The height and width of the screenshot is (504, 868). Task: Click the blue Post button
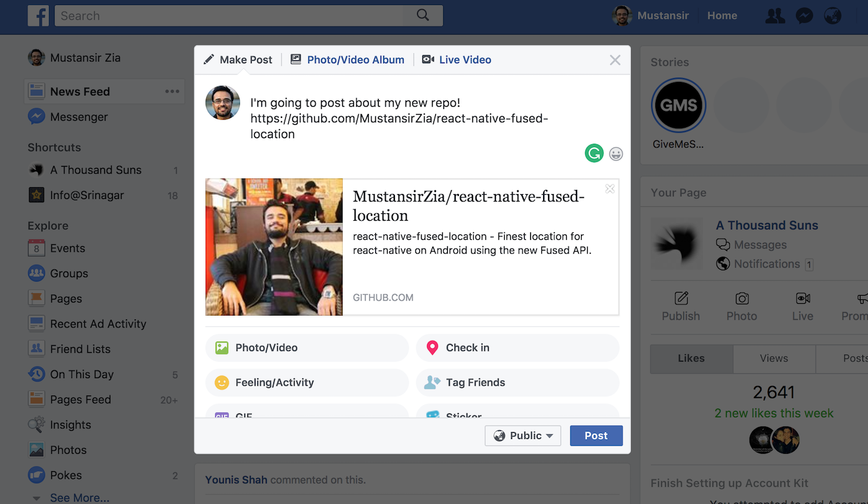point(596,436)
